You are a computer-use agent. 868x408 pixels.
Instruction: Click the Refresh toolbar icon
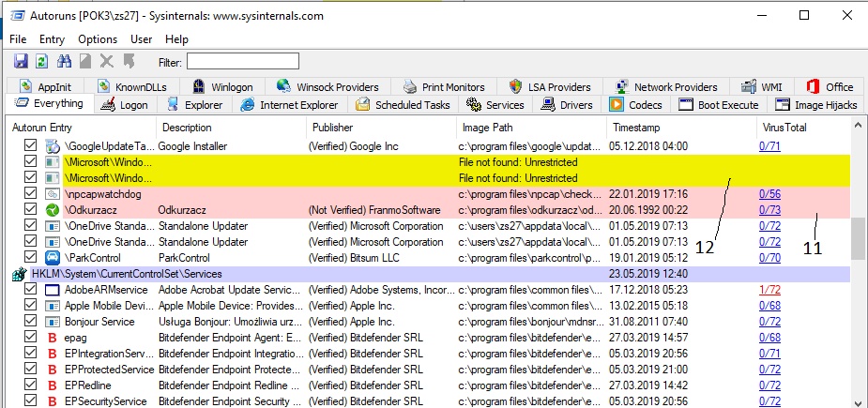[41, 62]
